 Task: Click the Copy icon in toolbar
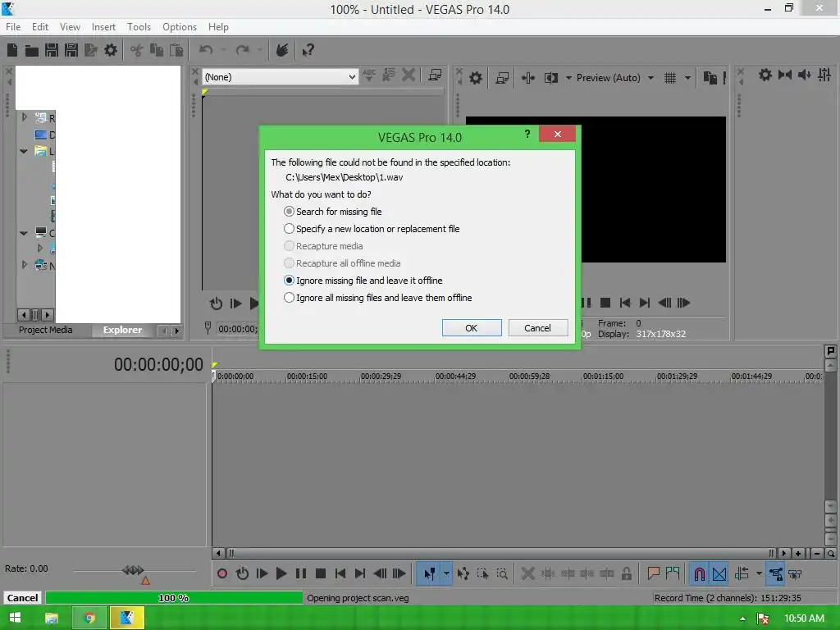[x=157, y=50]
